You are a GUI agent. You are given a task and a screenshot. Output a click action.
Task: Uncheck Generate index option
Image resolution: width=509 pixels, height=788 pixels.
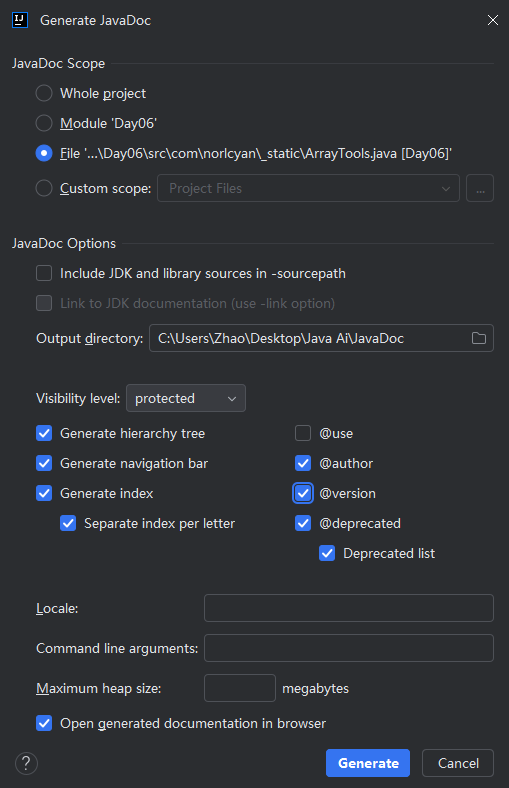coord(44,494)
